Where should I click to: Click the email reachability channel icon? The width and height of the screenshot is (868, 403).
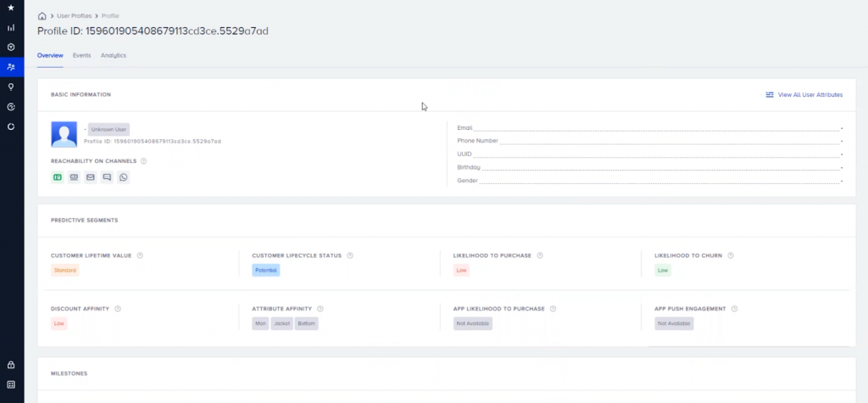tap(91, 177)
